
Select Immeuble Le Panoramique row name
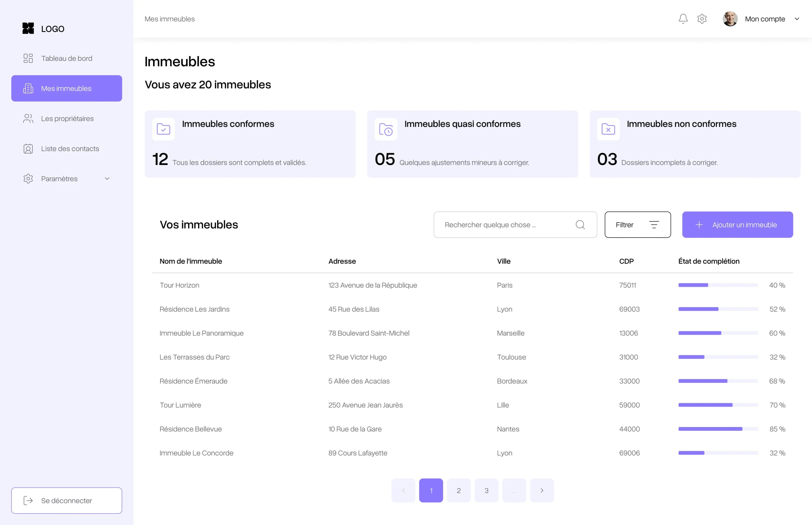point(201,333)
